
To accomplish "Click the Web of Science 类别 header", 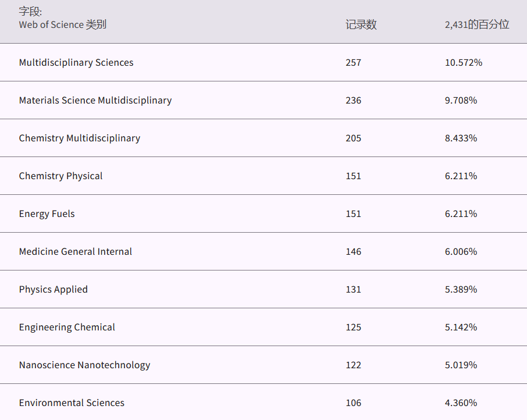I will 63,24.
